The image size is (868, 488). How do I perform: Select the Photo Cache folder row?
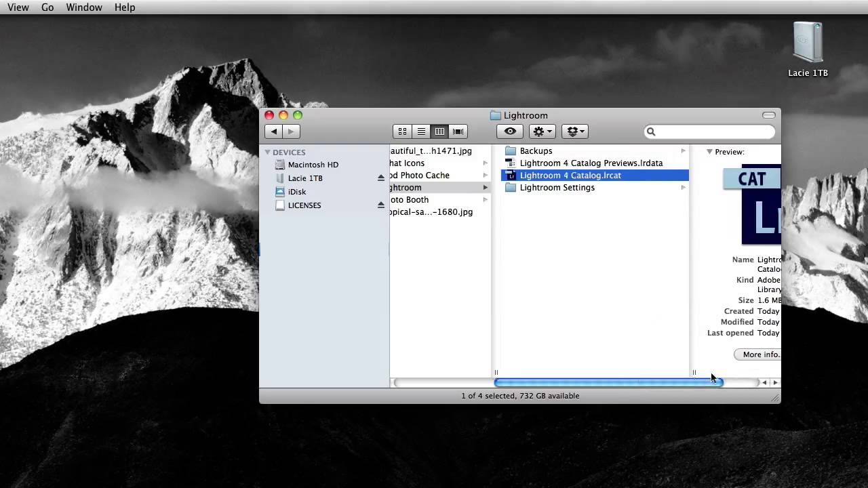pos(440,176)
